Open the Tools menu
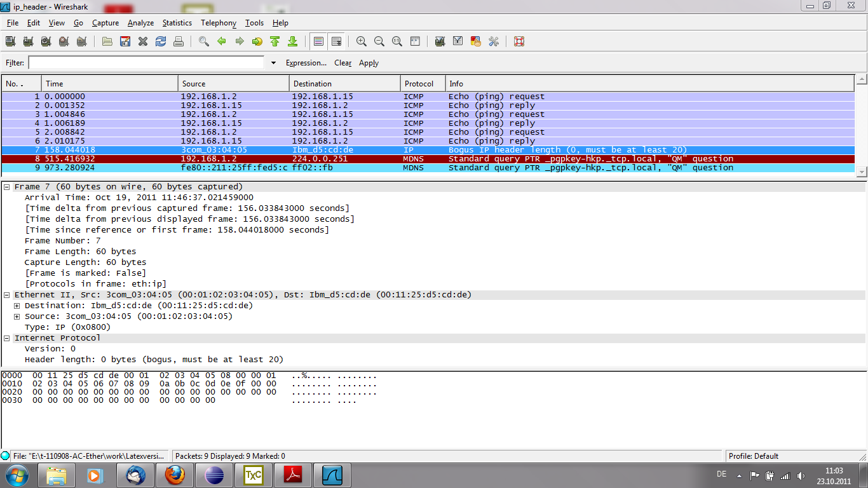 click(254, 23)
